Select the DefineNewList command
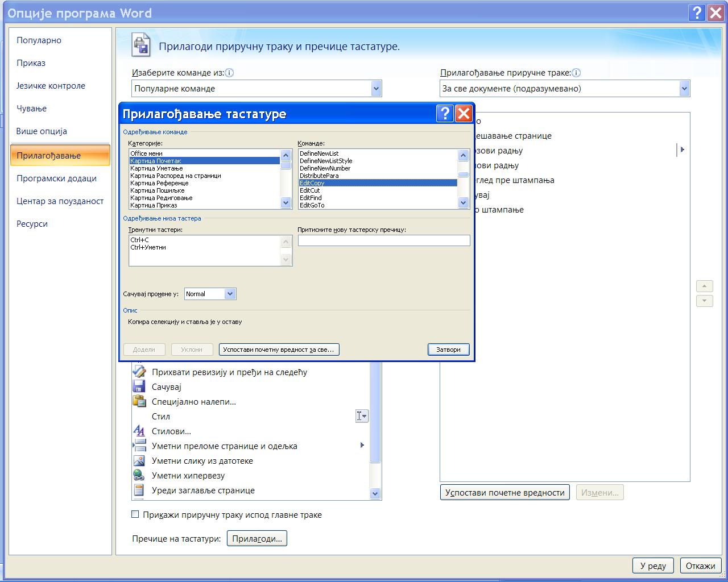The width and height of the screenshot is (728, 582). coord(378,153)
